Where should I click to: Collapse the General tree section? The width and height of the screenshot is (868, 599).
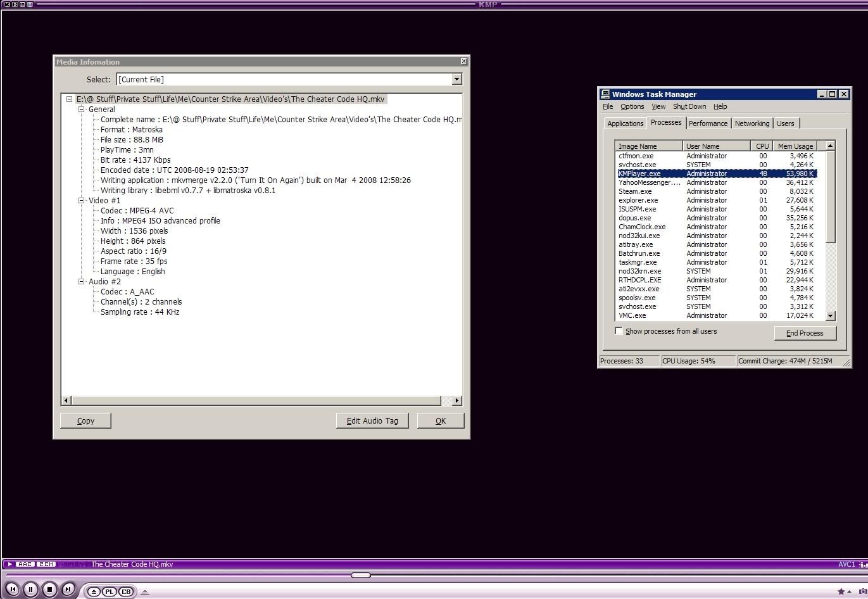pyautogui.click(x=82, y=110)
